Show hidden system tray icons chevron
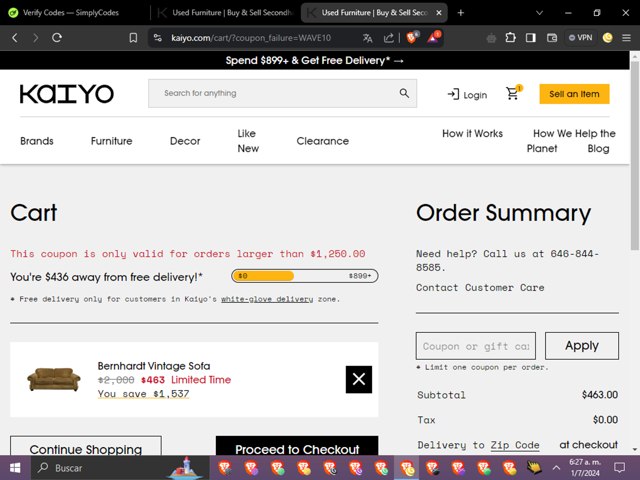The image size is (640, 480). click(x=556, y=468)
